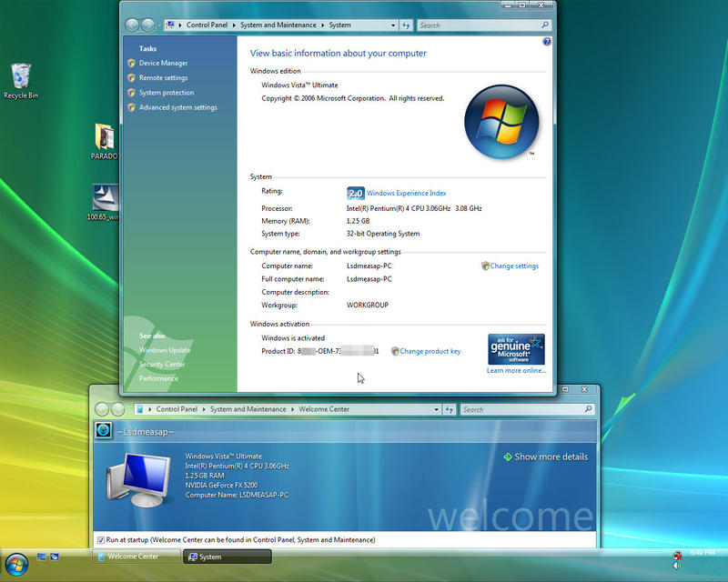Select Control Panel breadcrumb in Welcome Center window

[x=177, y=409]
